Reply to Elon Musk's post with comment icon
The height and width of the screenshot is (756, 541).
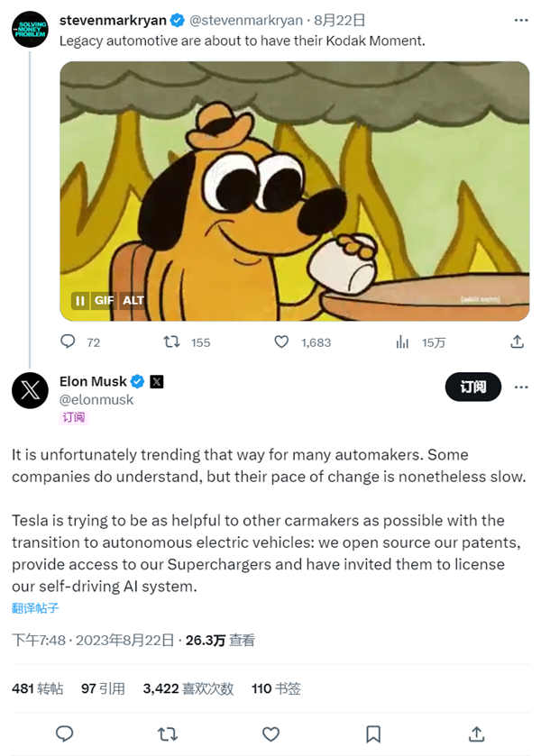pos(65,733)
